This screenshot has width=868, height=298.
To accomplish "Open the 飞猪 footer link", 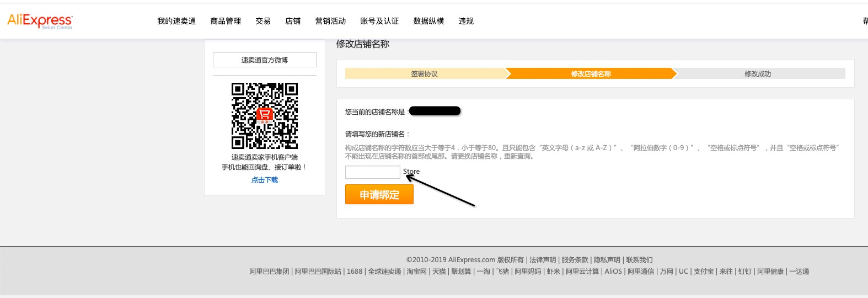I will click(x=502, y=272).
